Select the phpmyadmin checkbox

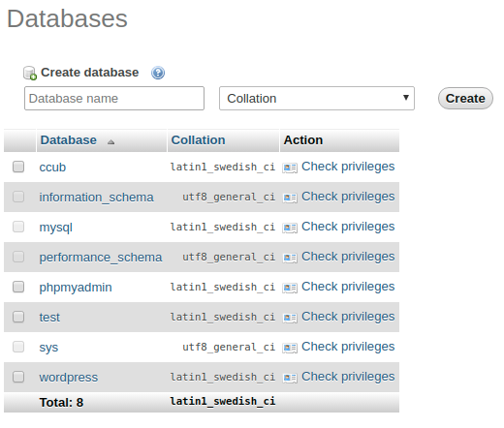point(18,287)
